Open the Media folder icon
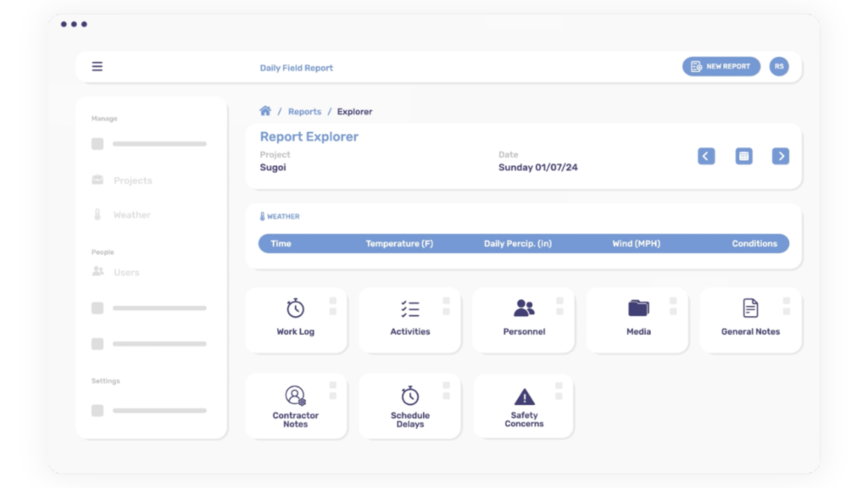This screenshot has width=868, height=488. click(x=638, y=308)
